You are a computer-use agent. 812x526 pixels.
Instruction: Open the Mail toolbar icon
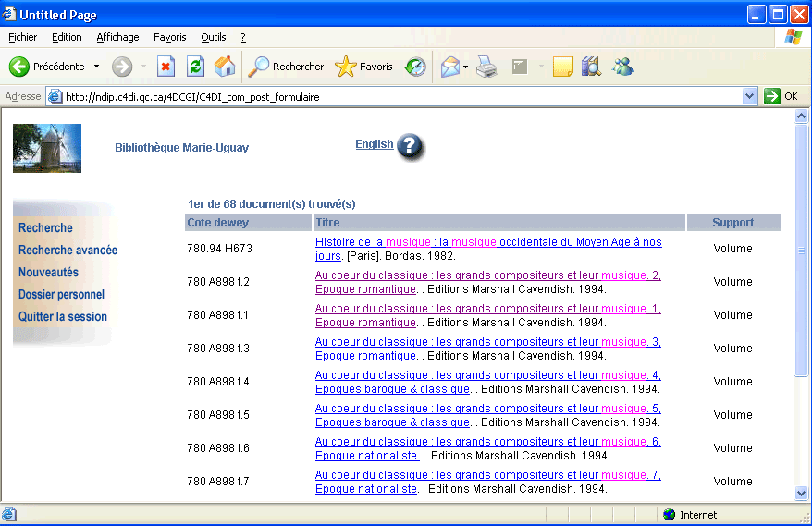pyautogui.click(x=449, y=67)
